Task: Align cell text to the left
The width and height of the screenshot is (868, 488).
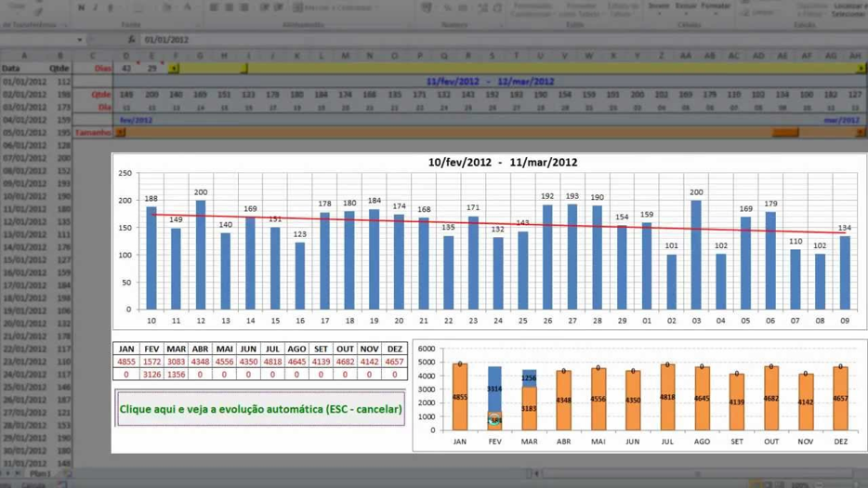Action: 214,8
